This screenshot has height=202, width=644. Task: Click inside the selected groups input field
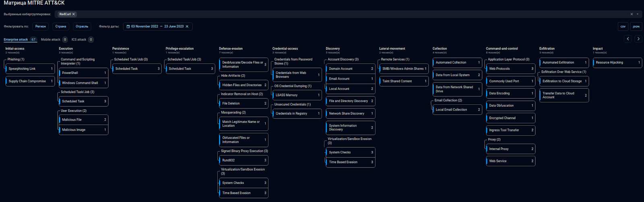pyautogui.click(x=322, y=14)
